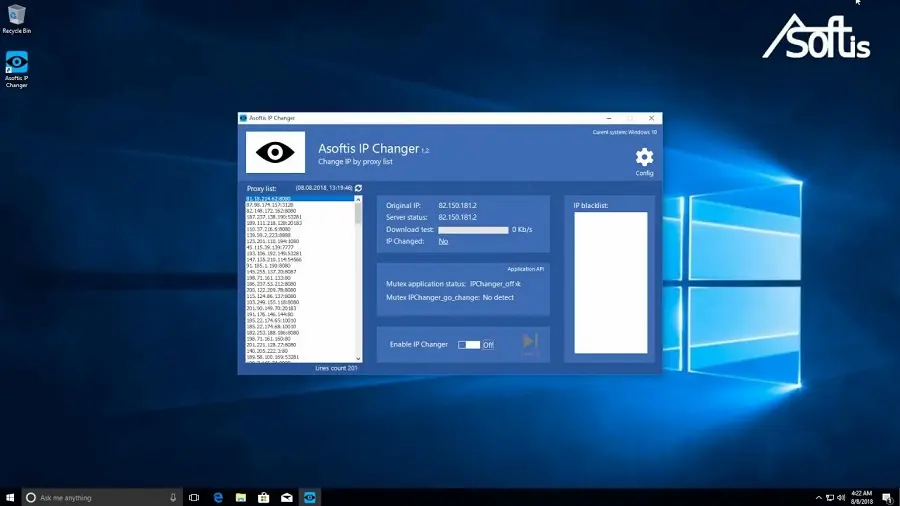Screen dimensions: 900x506
Task: Click the Server status IP value
Action: point(457,217)
